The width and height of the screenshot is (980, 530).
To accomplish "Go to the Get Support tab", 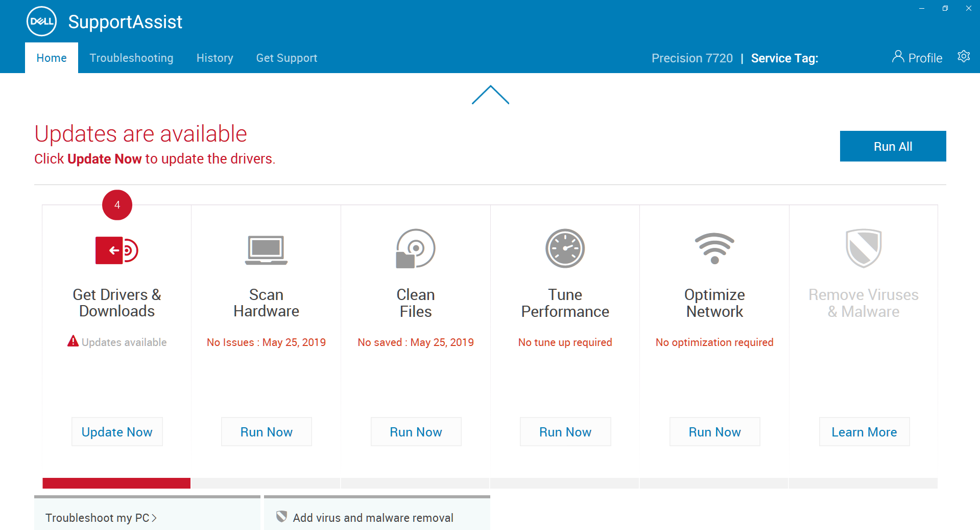I will click(286, 58).
